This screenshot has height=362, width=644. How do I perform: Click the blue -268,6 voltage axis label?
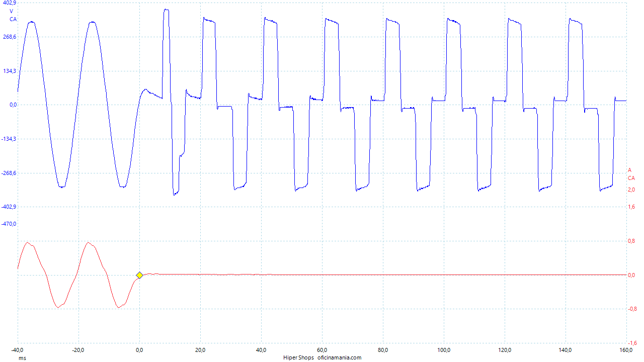coord(9,173)
